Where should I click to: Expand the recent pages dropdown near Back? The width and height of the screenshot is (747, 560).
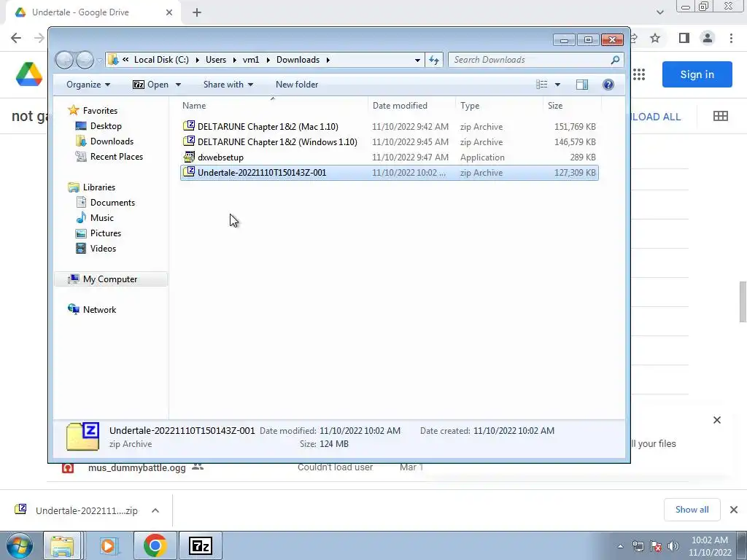pyautogui.click(x=99, y=61)
